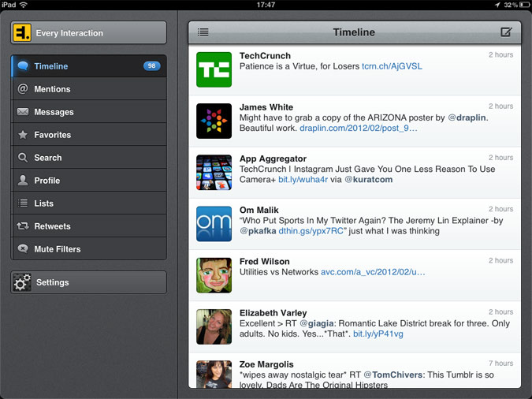Tap TechCrunch tweet author name
This screenshot has height=399, width=532.
tap(265, 56)
